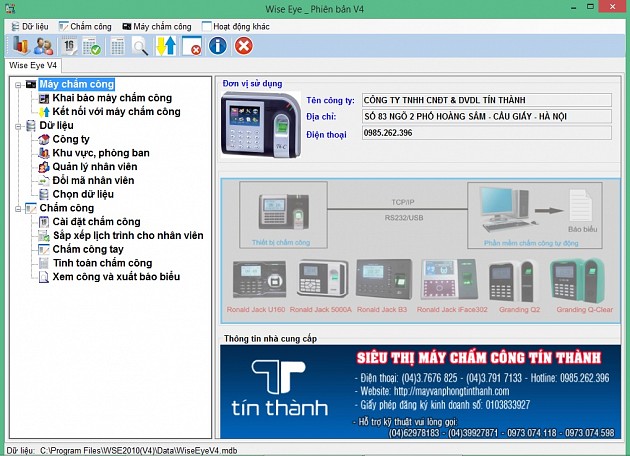Click the database path in status bar
The image size is (630, 456).
click(x=138, y=451)
